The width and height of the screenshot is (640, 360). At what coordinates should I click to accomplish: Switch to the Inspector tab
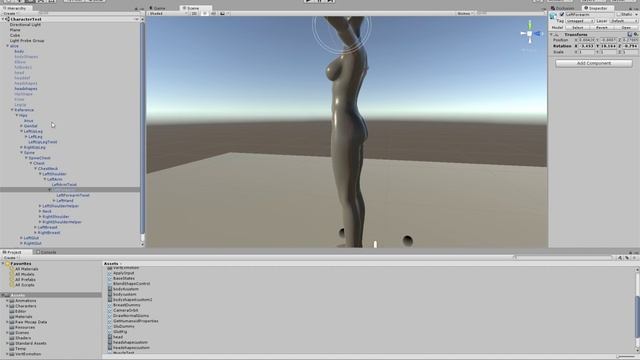click(598, 8)
